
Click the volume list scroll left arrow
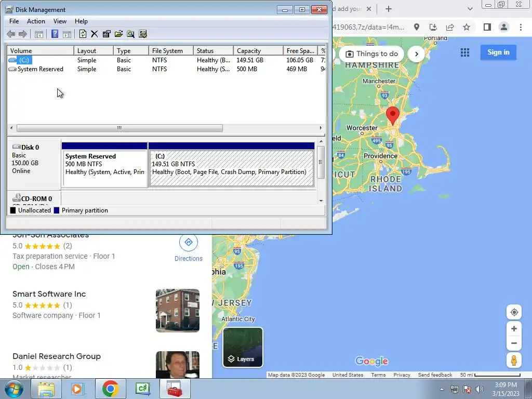(11, 128)
